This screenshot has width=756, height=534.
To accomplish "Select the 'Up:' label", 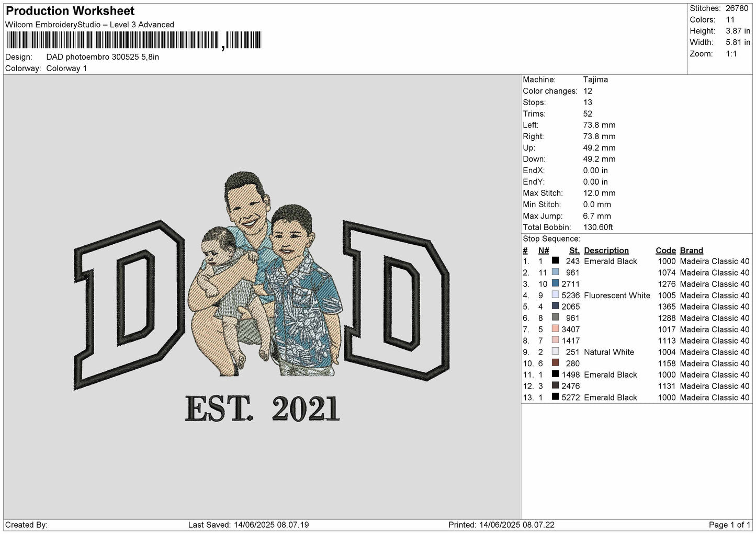I will point(528,147).
